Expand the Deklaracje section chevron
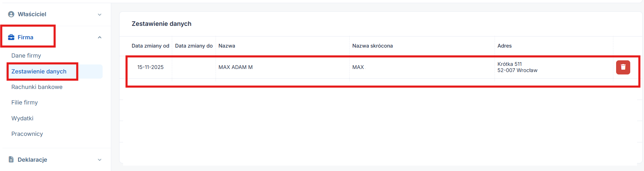The image size is (644, 171). pyautogui.click(x=100, y=160)
